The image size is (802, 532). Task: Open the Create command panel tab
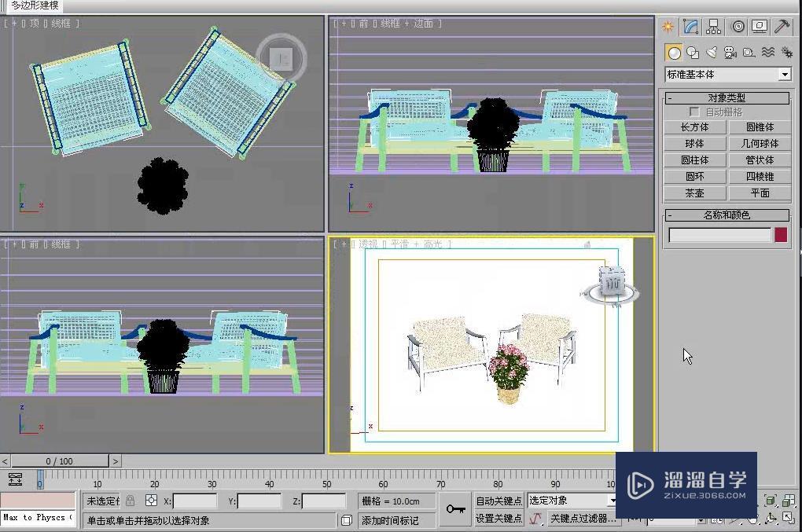coord(668,27)
